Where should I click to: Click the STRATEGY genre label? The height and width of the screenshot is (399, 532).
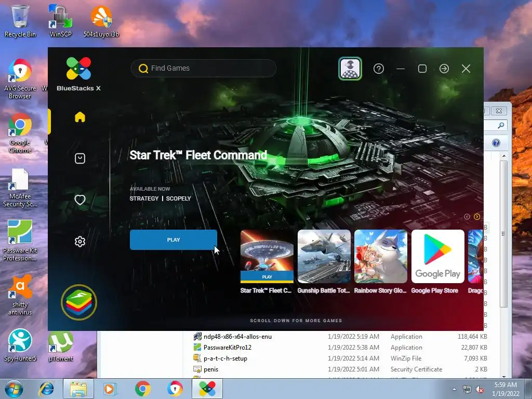click(144, 198)
